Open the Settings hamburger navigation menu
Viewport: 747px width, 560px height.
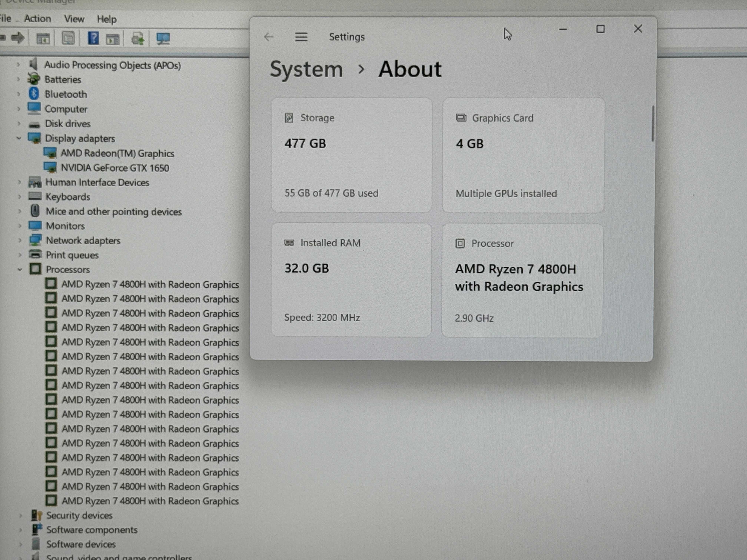tap(301, 36)
